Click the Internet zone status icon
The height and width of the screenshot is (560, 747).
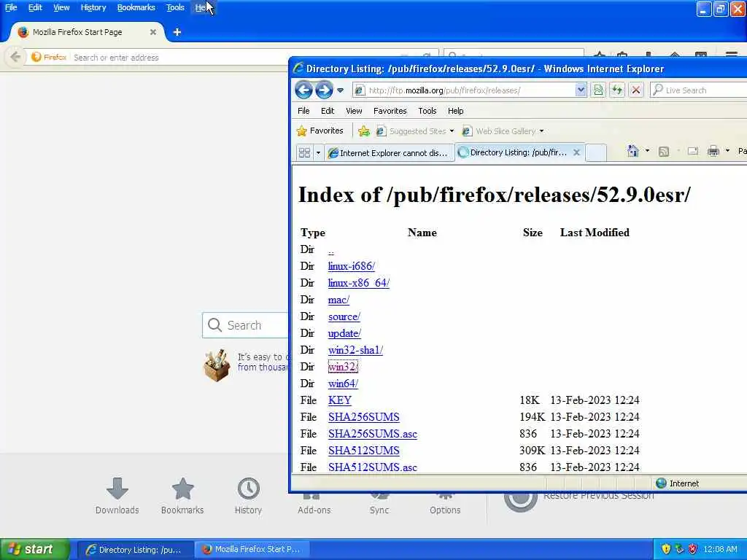pos(661,483)
